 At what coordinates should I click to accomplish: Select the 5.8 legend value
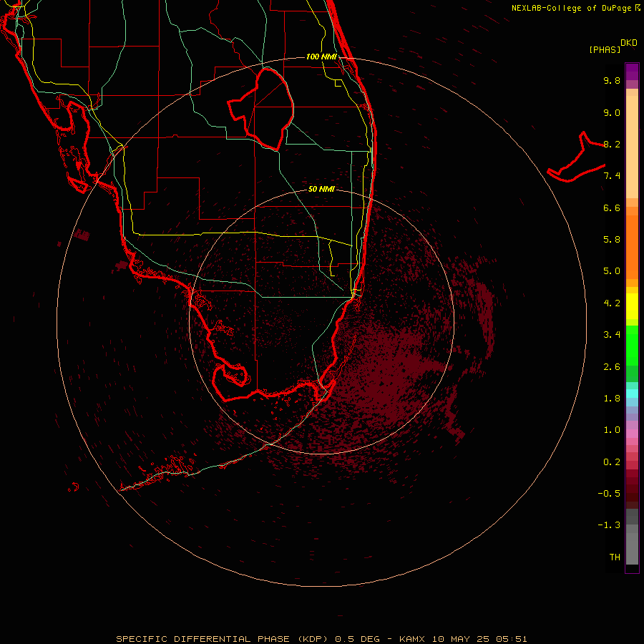612,240
